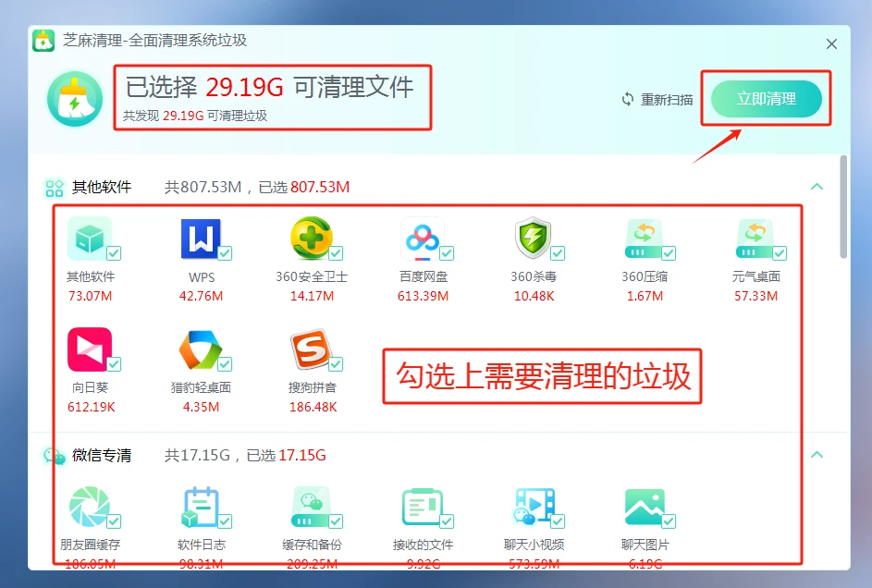Image resolution: width=872 pixels, height=588 pixels.
Task: Collapse the 微信专清 section
Action: tap(817, 455)
